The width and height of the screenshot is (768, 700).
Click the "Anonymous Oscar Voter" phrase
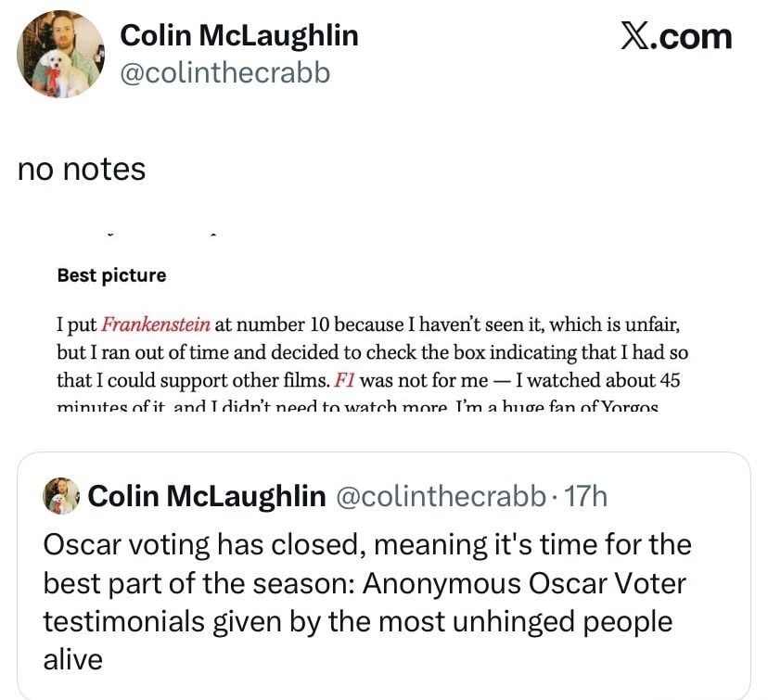click(523, 583)
